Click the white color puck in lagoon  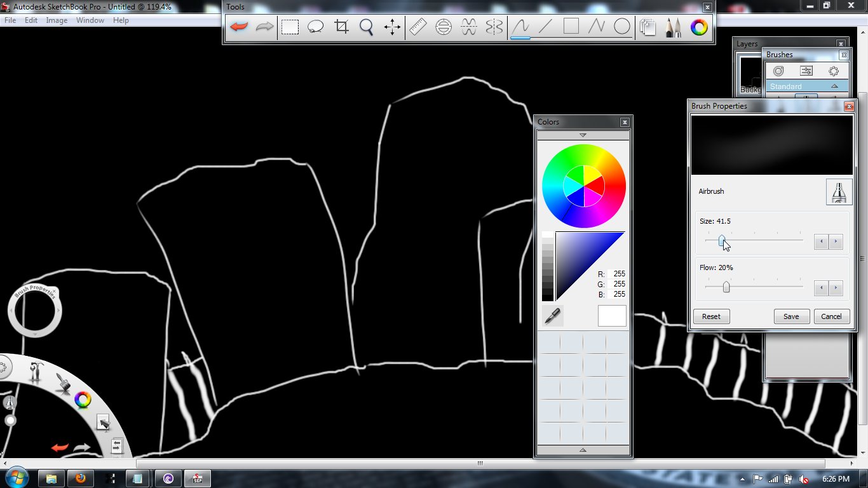tap(10, 421)
